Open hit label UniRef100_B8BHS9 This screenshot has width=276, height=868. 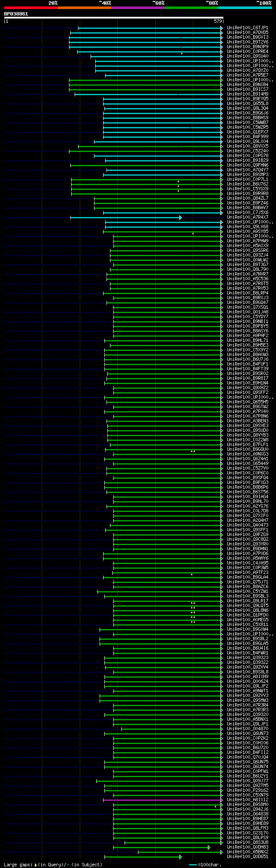pos(248,118)
